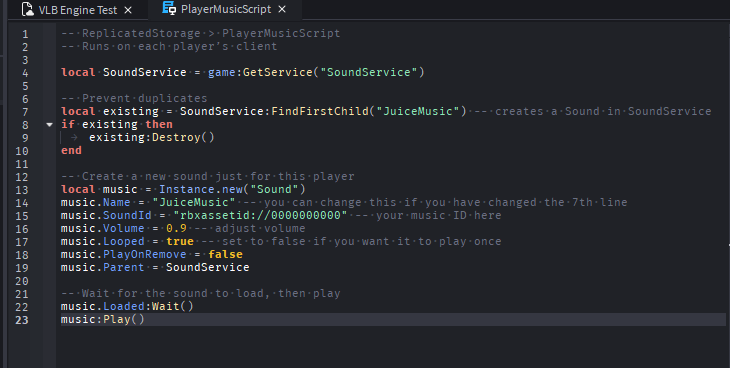Click 'music.Name' on line 14
The image size is (730, 368).
[95, 202]
